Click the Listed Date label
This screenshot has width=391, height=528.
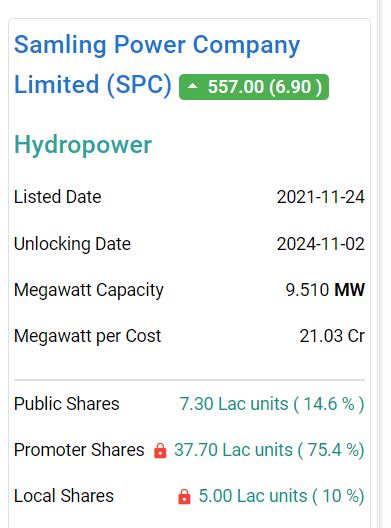click(x=57, y=197)
